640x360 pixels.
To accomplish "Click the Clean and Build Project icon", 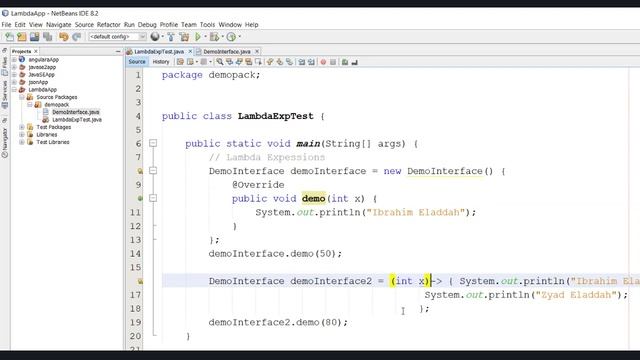I will (x=184, y=37).
